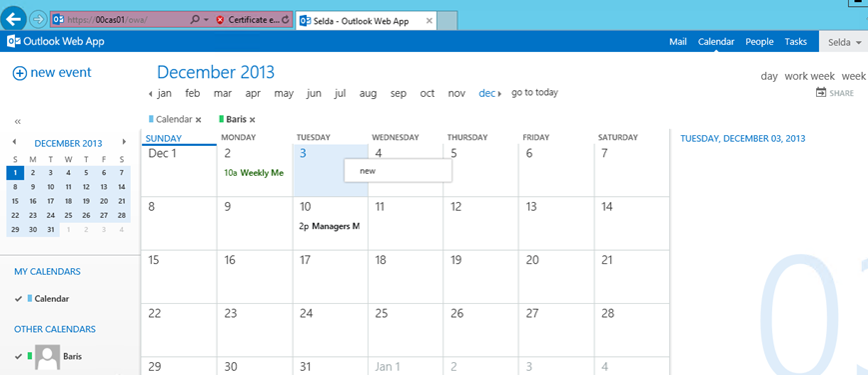Click the browser forward arrow button
868x375 pixels.
coord(38,19)
